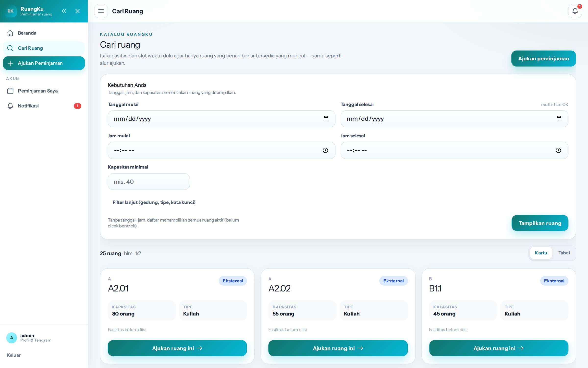Click Keluar to log out
588x368 pixels.
(x=14, y=355)
